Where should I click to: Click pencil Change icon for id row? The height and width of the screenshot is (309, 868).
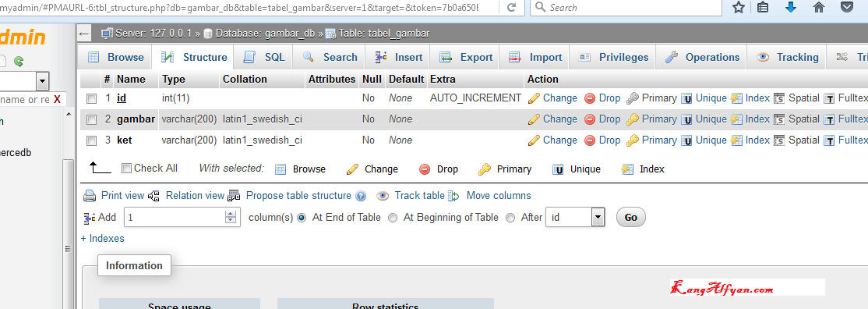tap(534, 99)
